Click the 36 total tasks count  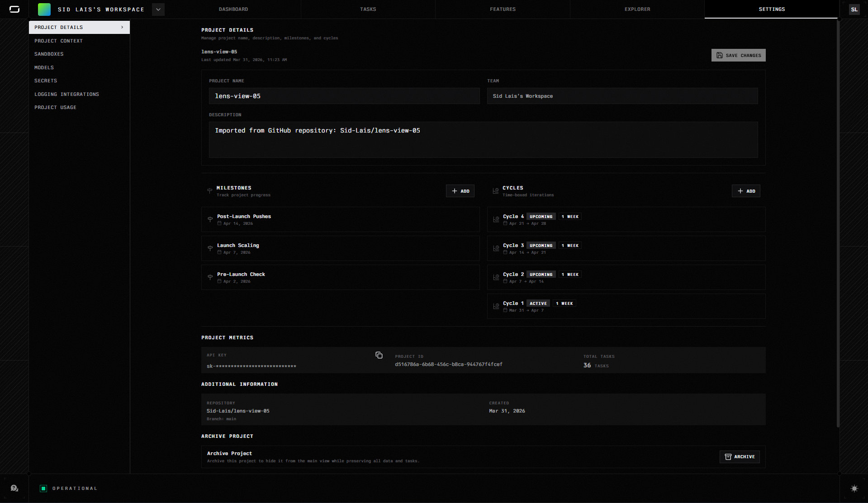click(587, 365)
